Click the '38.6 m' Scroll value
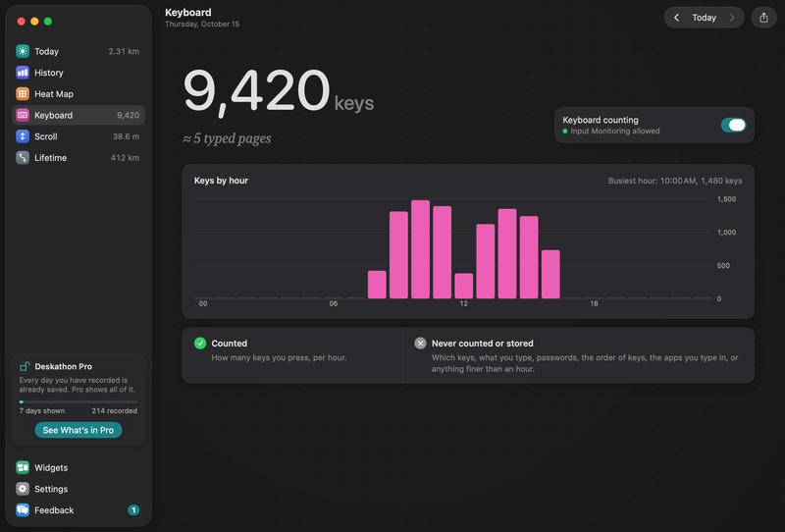The height and width of the screenshot is (532, 785). (x=126, y=136)
